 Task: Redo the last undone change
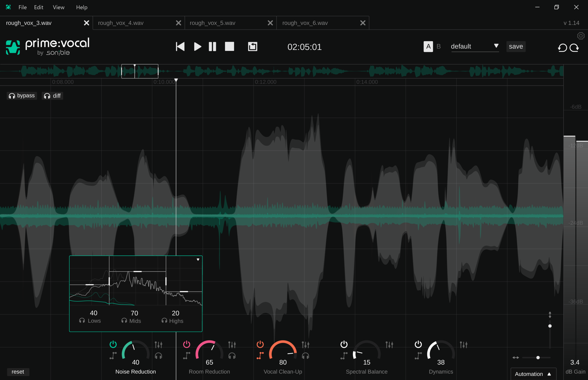coord(575,48)
